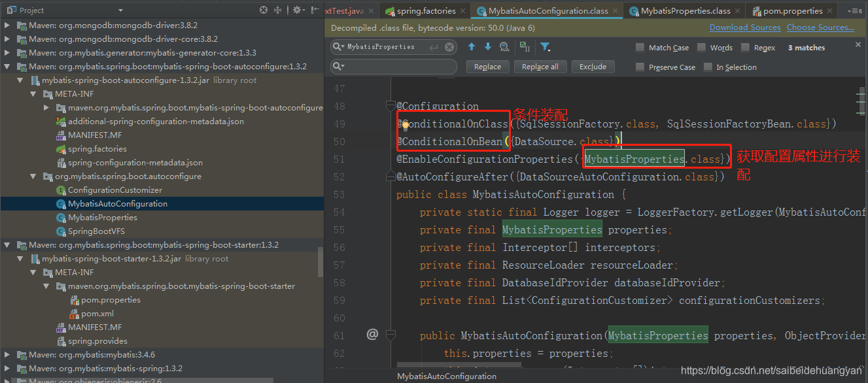This screenshot has height=383, width=868.
Task: Click the Exclude button
Action: pyautogui.click(x=593, y=67)
